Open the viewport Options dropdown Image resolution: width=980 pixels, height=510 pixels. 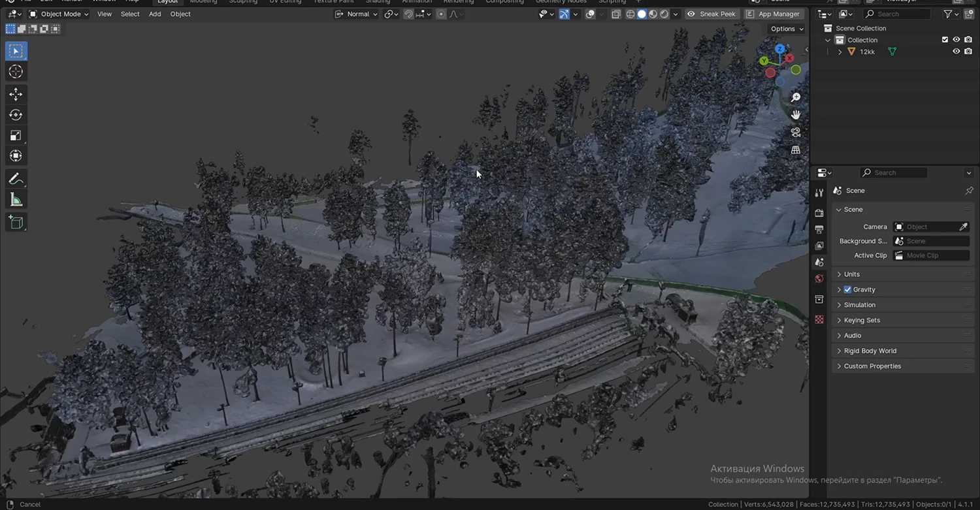[x=787, y=29]
